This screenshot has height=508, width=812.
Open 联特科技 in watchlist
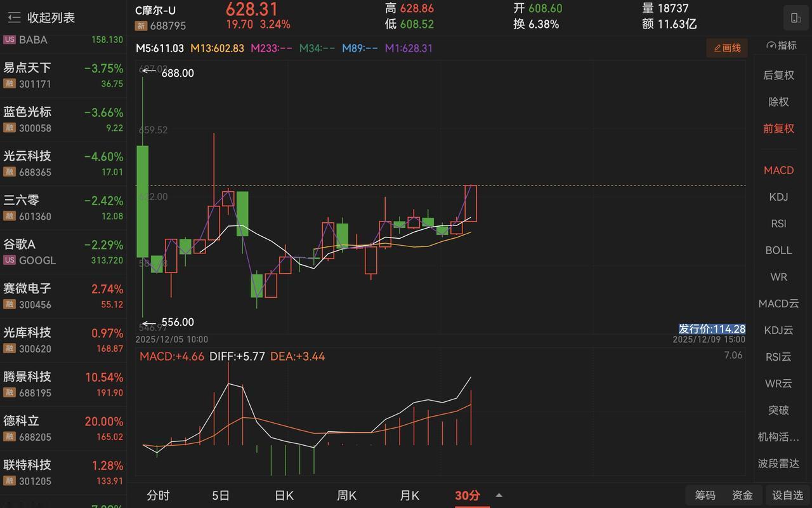tap(63, 472)
